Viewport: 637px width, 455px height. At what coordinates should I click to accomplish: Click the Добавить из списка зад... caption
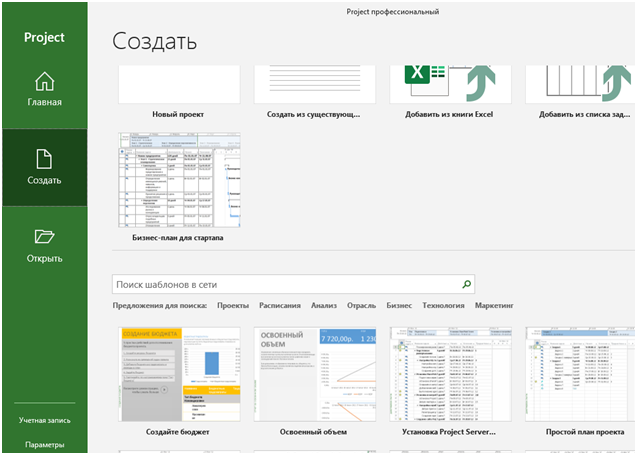point(585,115)
